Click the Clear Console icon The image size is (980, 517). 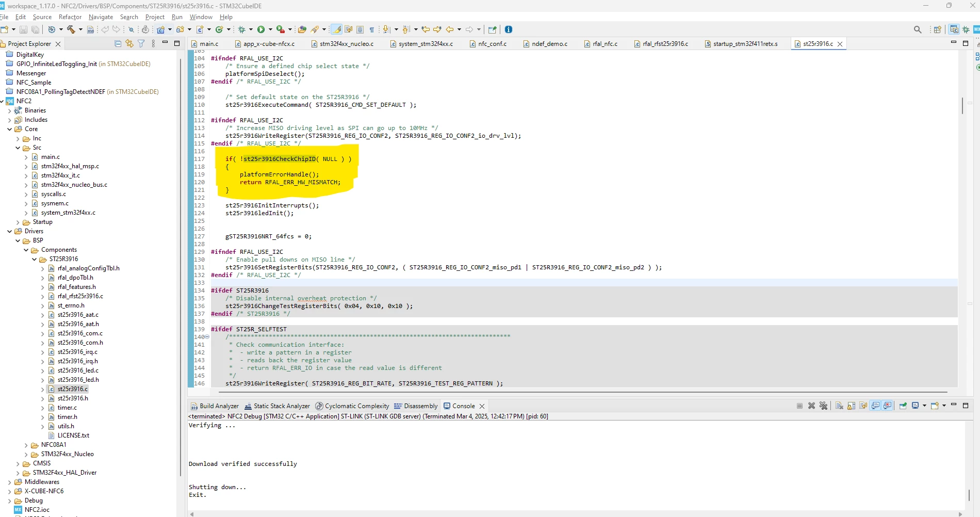(x=839, y=406)
